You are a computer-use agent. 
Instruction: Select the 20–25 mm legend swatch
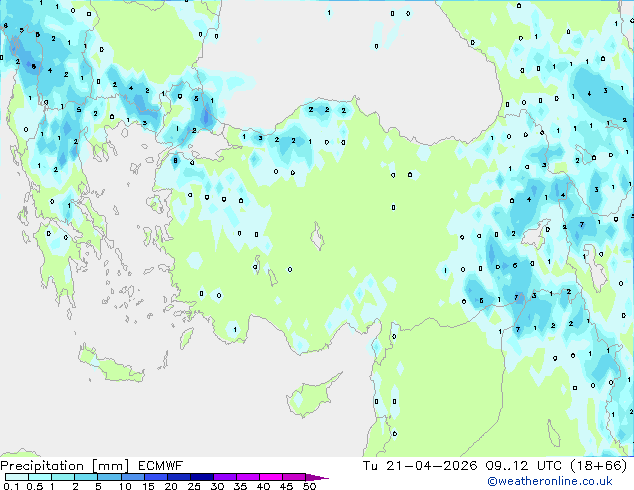pos(179,477)
